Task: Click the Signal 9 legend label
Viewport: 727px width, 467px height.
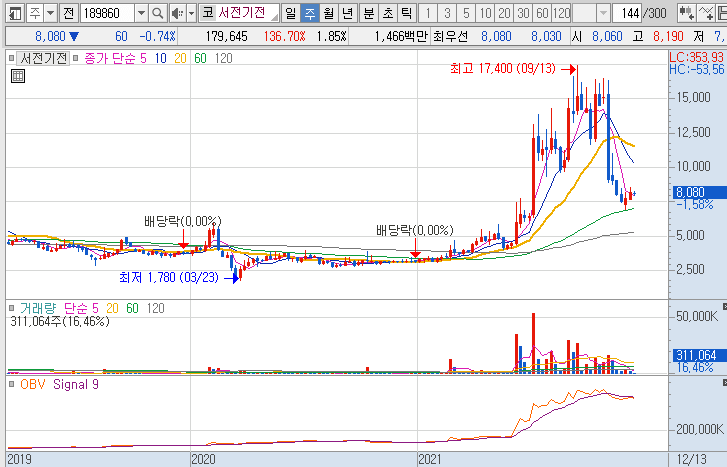Action: (76, 384)
